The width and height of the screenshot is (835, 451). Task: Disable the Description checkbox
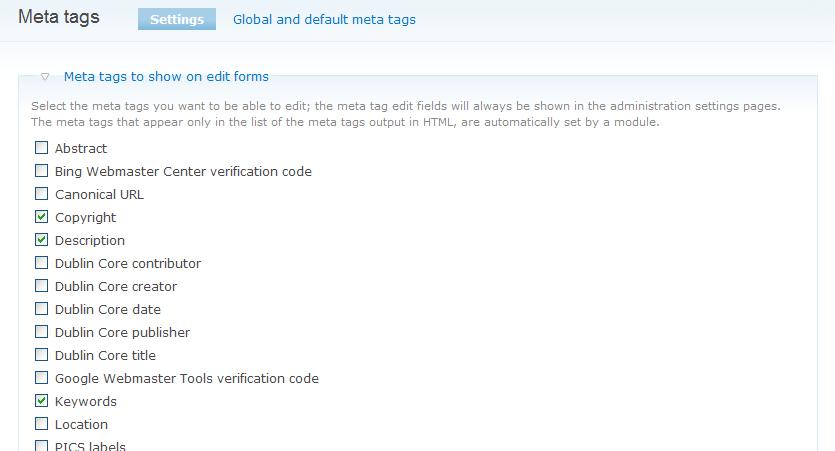click(42, 240)
